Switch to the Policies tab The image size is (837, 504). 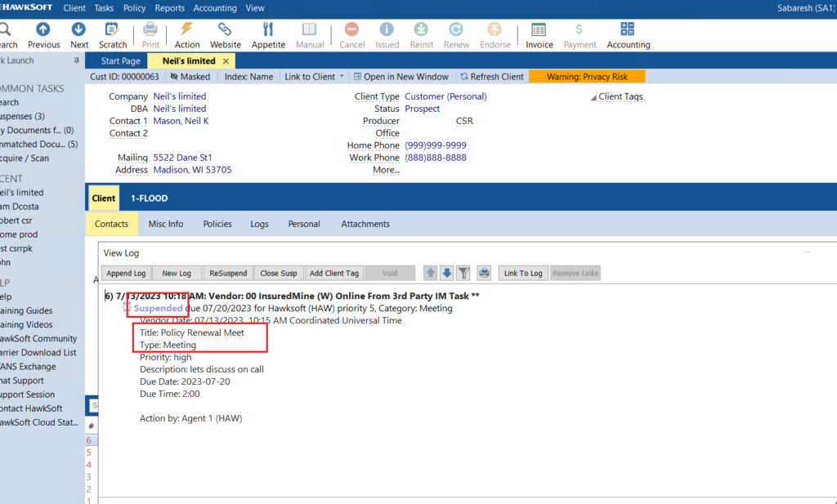[x=217, y=224]
